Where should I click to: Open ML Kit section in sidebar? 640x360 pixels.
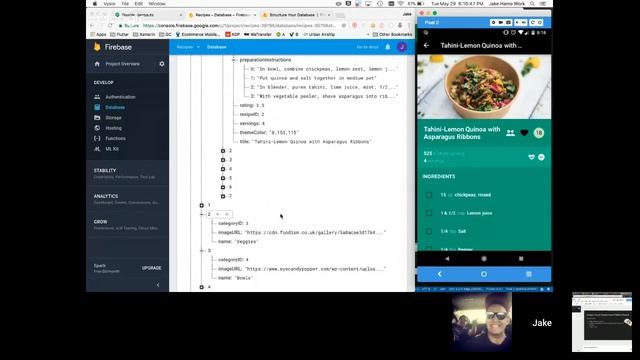point(112,149)
